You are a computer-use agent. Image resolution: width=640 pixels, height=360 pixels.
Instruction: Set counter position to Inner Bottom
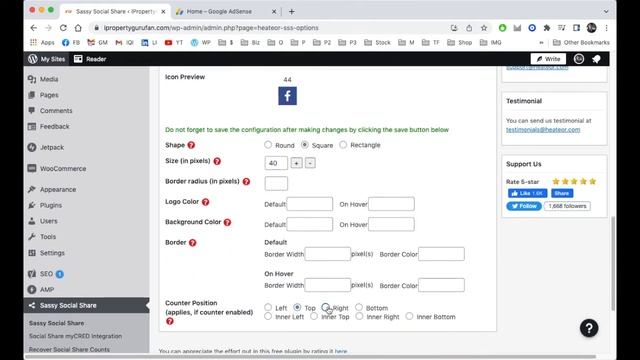[409, 316]
